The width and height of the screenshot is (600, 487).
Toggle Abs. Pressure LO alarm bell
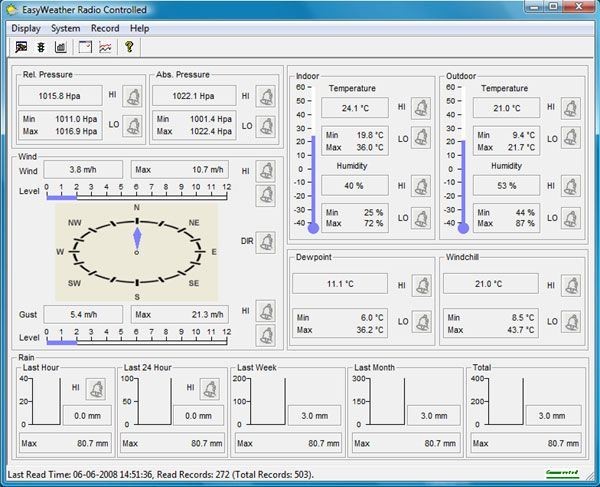pyautogui.click(x=266, y=126)
